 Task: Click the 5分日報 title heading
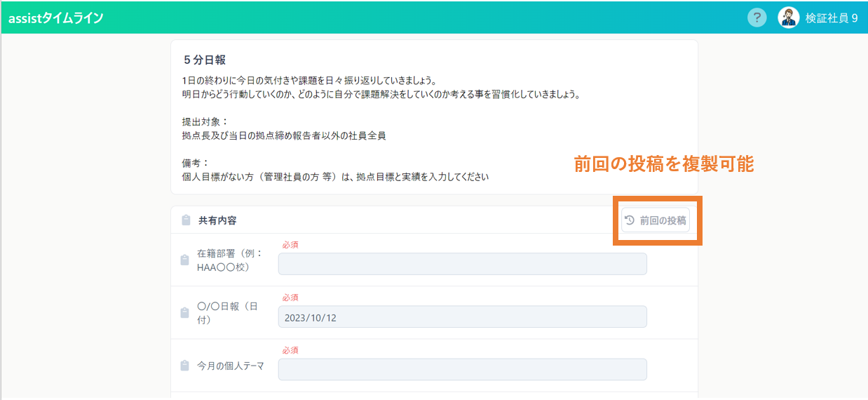click(x=204, y=60)
